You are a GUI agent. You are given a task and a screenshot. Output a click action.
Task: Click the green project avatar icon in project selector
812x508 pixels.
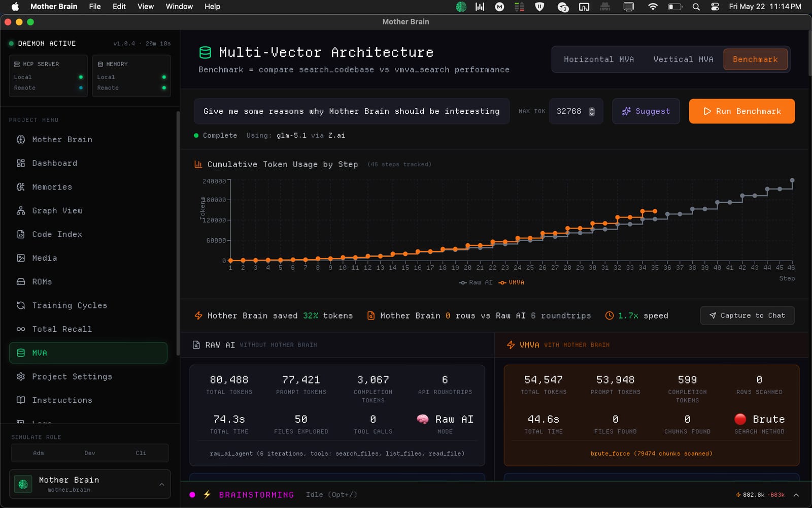[23, 484]
